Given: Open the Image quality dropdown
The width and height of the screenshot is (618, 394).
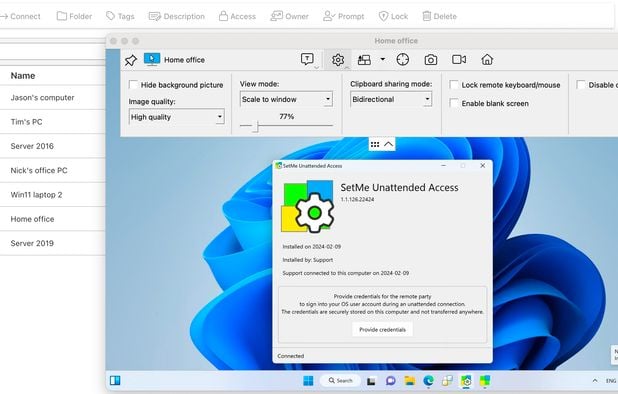Looking at the screenshot, I should pos(177,117).
